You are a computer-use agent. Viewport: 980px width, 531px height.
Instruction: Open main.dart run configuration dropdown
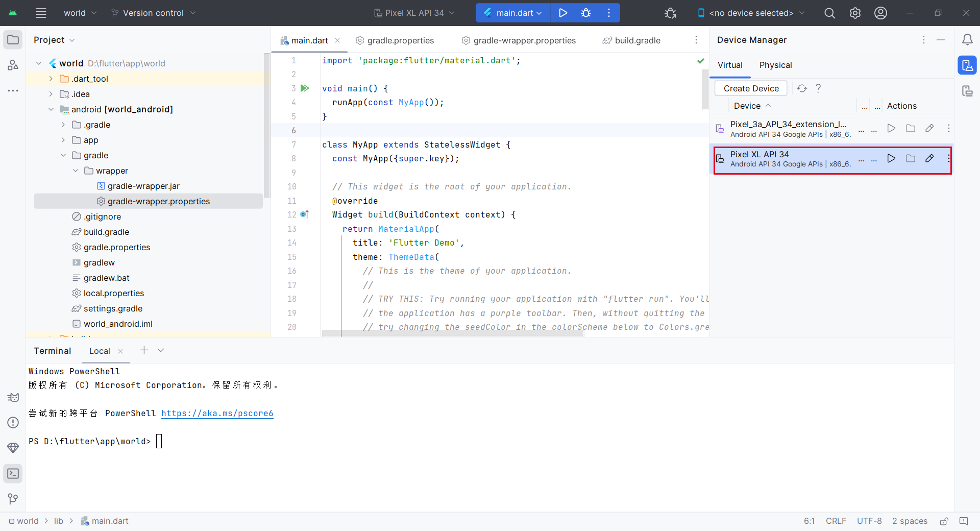pos(513,13)
